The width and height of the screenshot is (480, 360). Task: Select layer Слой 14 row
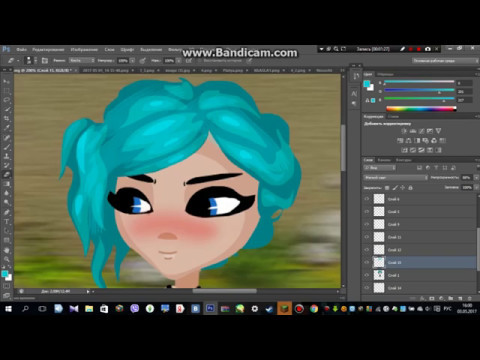tap(419, 288)
